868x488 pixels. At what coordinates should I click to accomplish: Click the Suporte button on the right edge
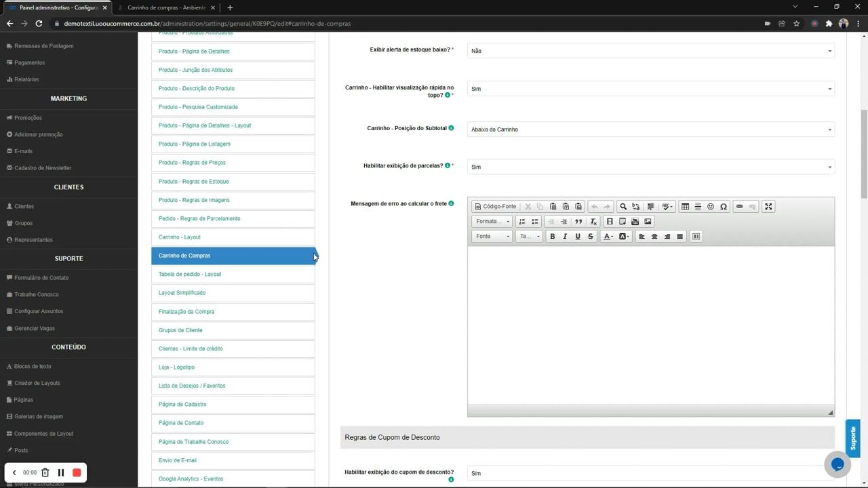pos(852,439)
